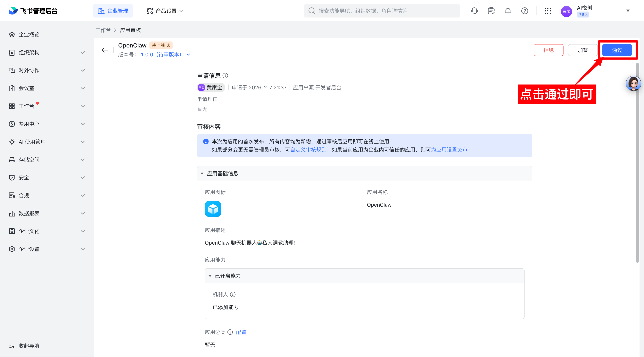
Task: Click the AI 使用管理 sparkle icon
Action: (x=12, y=142)
